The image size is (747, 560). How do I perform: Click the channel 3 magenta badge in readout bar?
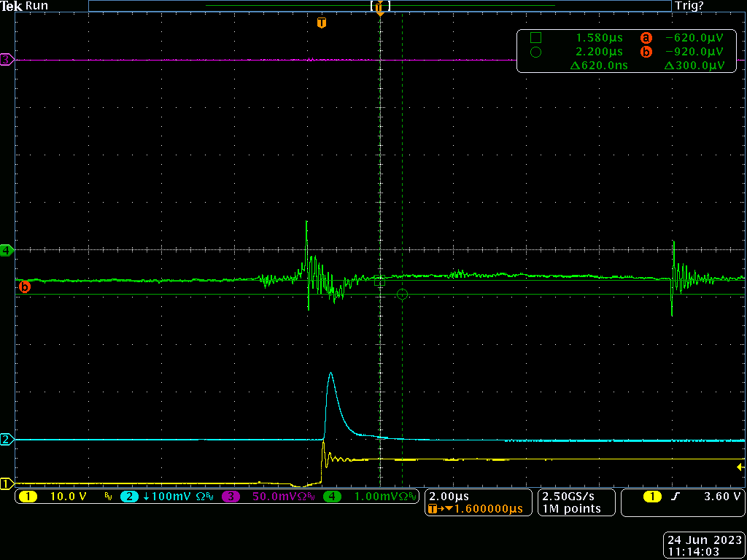click(x=232, y=497)
